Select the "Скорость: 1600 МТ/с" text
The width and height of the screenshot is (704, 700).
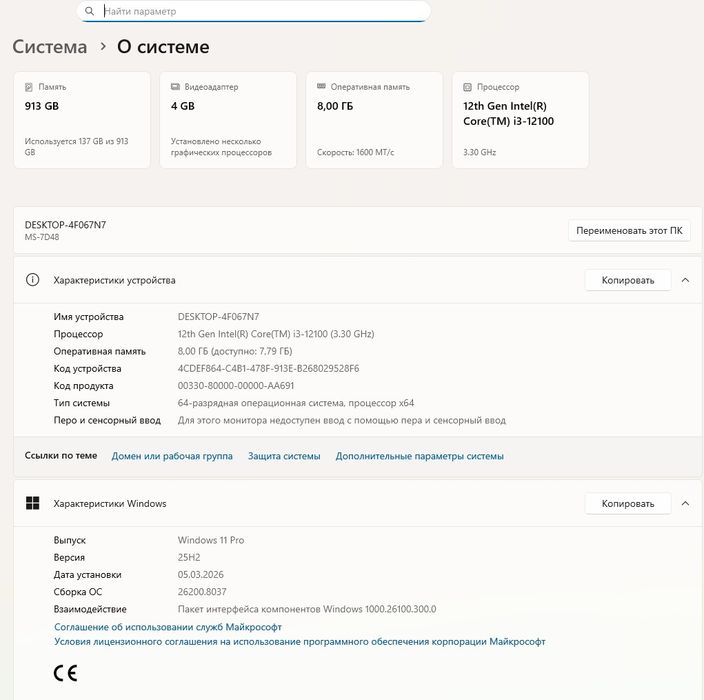[x=356, y=152]
